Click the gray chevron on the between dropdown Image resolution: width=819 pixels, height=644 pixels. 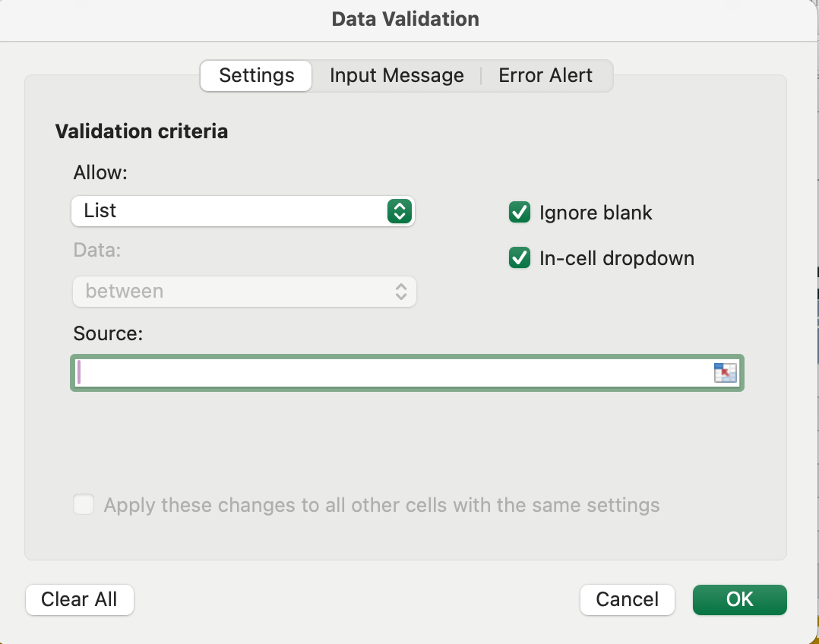pyautogui.click(x=401, y=292)
